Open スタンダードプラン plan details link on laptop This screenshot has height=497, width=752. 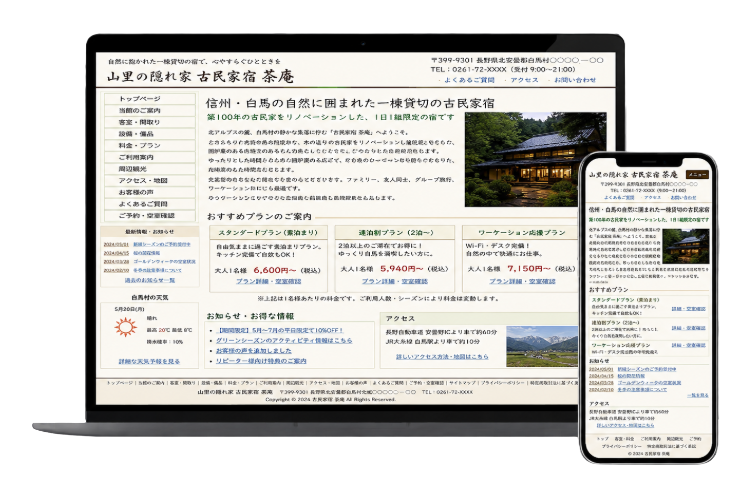pyautogui.click(x=269, y=281)
